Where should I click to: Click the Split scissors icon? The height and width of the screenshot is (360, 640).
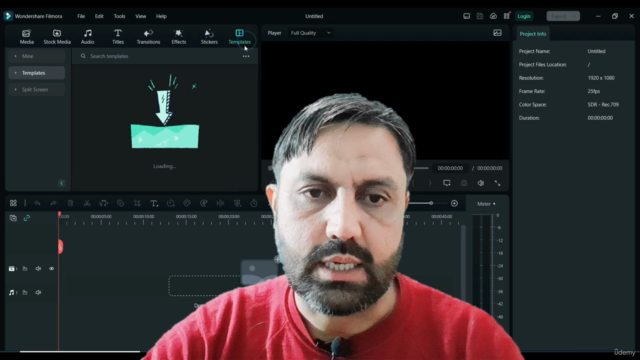(x=87, y=203)
